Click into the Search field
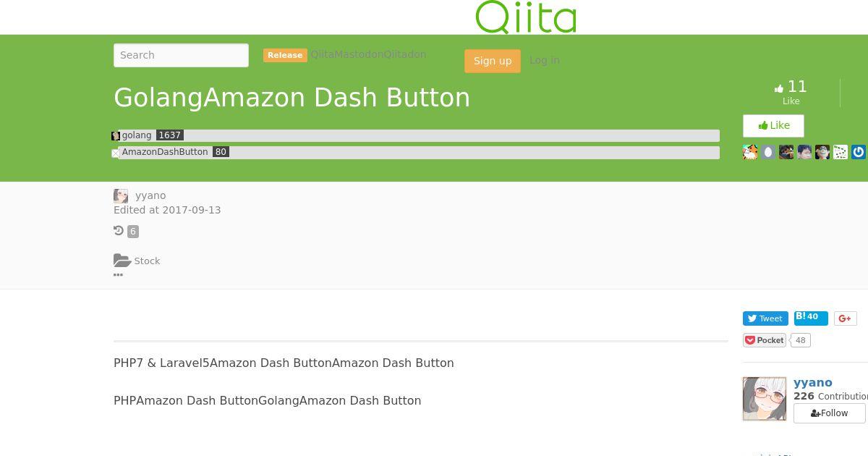This screenshot has height=456, width=868. (x=181, y=55)
